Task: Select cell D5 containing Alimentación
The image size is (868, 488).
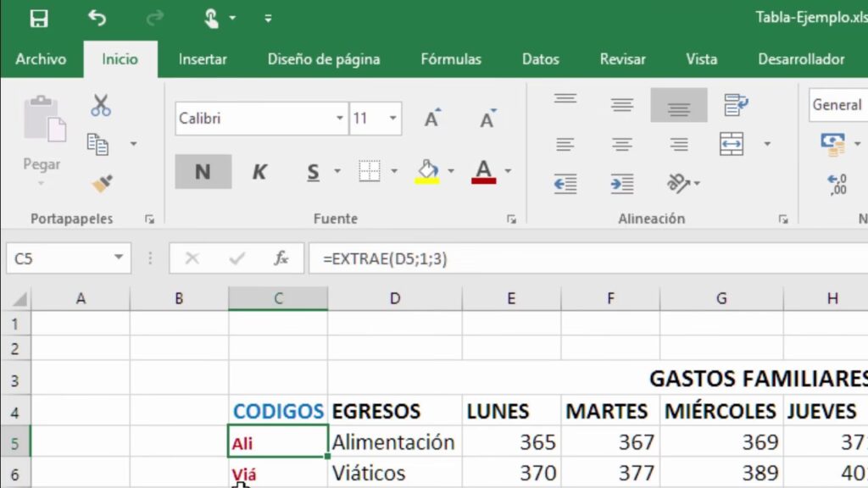Action: coord(394,442)
